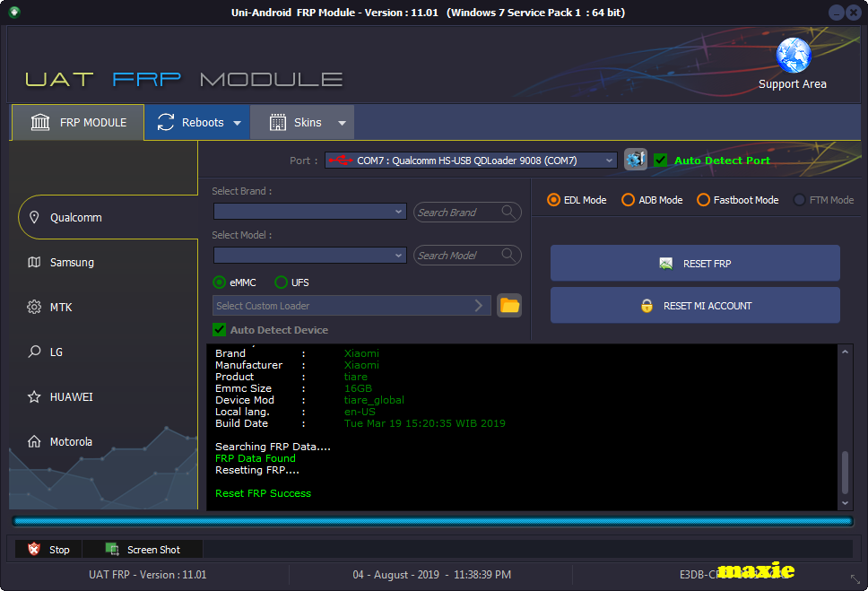Click the Select Custom Loader field
Viewport: 868px width, 591px height.
[x=352, y=305]
